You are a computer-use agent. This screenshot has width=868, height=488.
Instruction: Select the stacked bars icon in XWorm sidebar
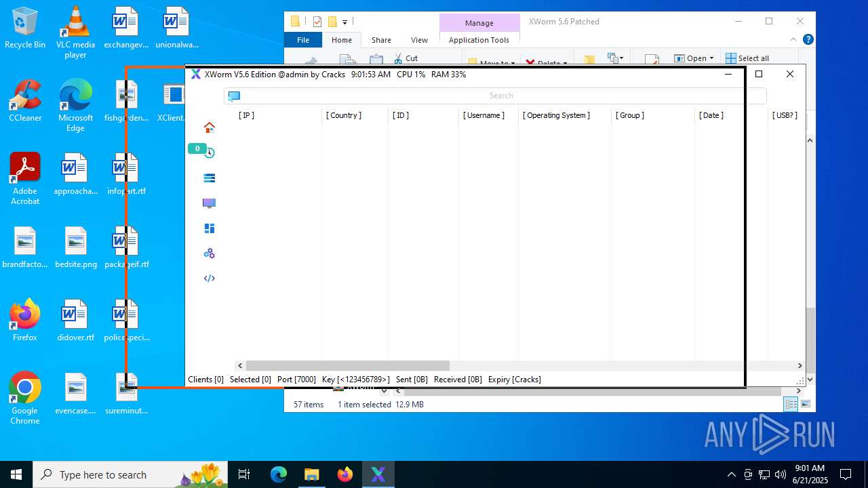point(209,178)
